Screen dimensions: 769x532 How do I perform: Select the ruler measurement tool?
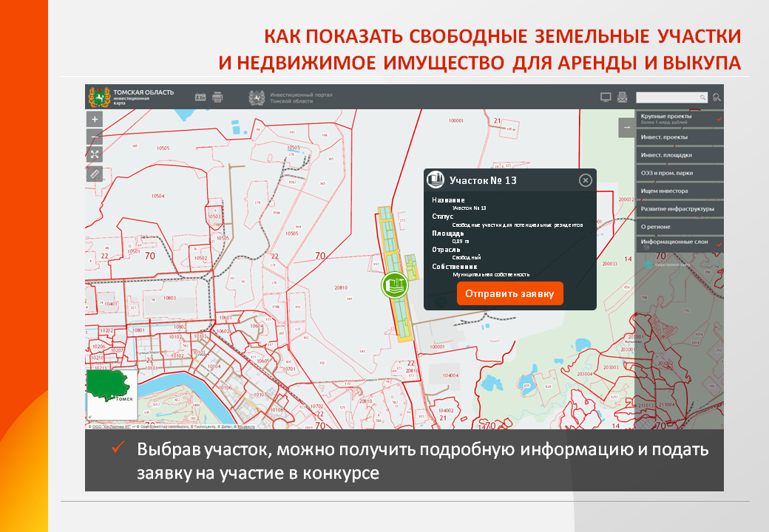(95, 174)
